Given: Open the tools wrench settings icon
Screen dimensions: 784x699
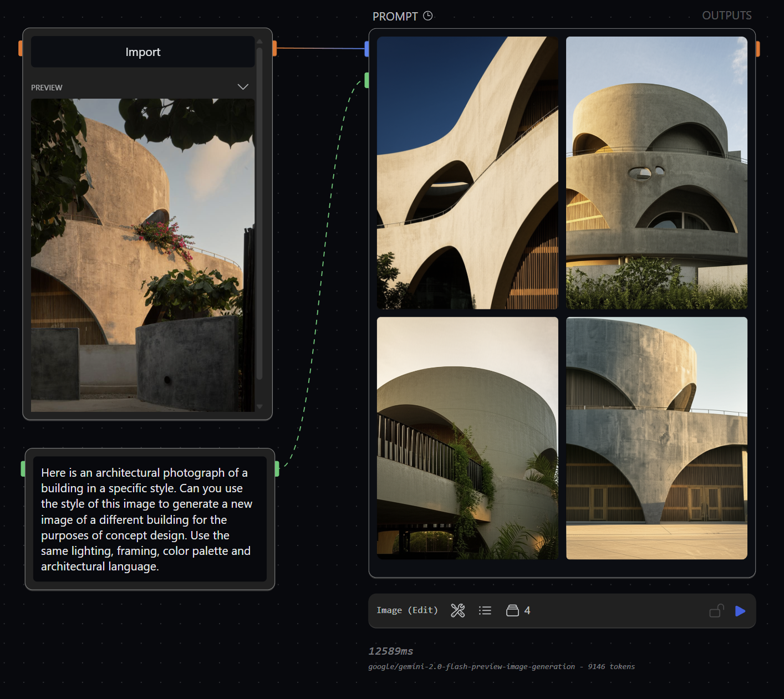Looking at the screenshot, I should point(458,610).
